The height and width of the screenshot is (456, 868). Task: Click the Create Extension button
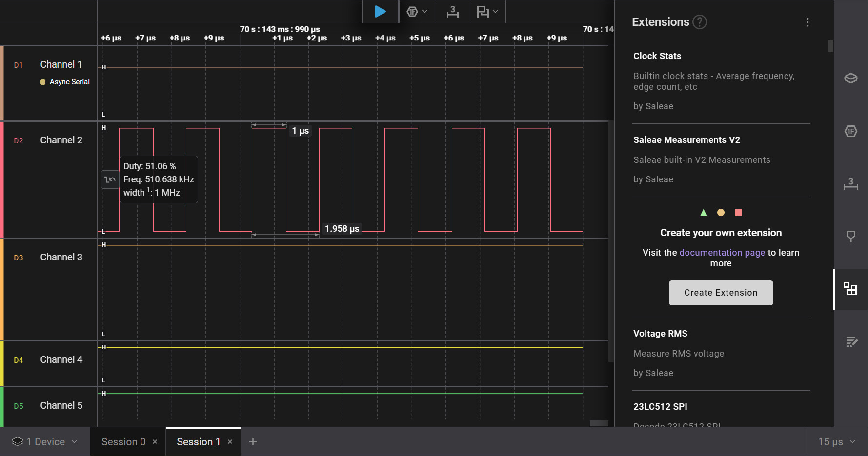point(721,293)
